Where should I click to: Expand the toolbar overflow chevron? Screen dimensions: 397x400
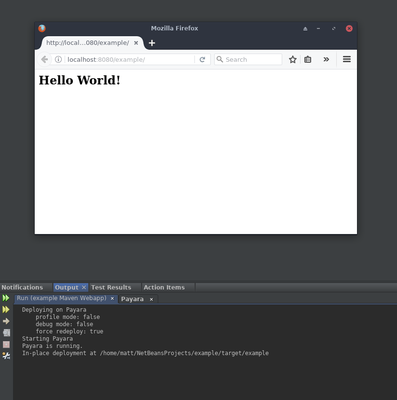pyautogui.click(x=326, y=59)
